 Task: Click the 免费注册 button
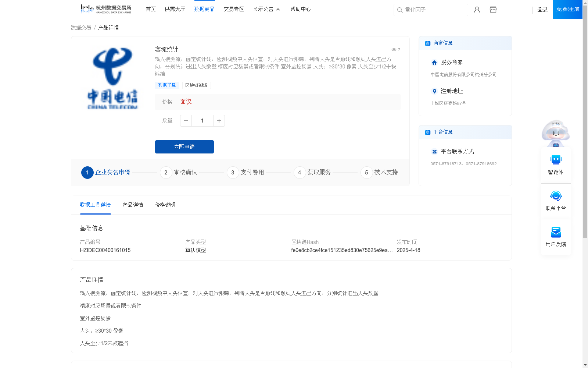[568, 10]
